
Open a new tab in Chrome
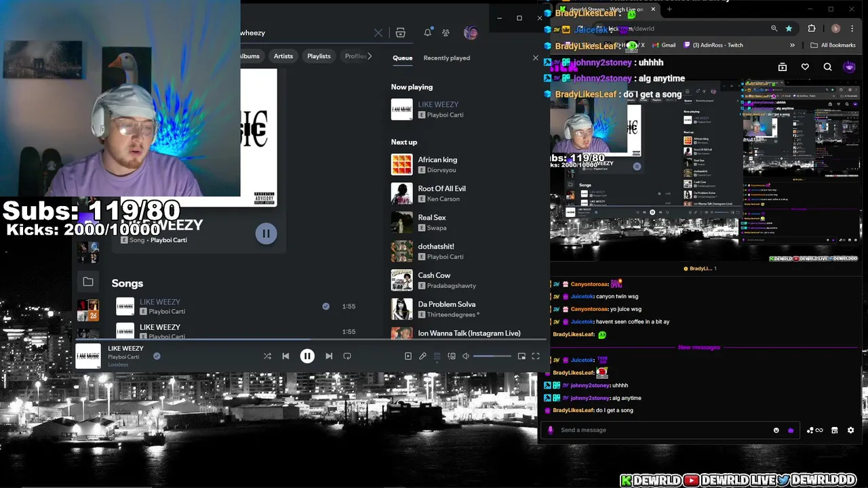click(x=669, y=9)
